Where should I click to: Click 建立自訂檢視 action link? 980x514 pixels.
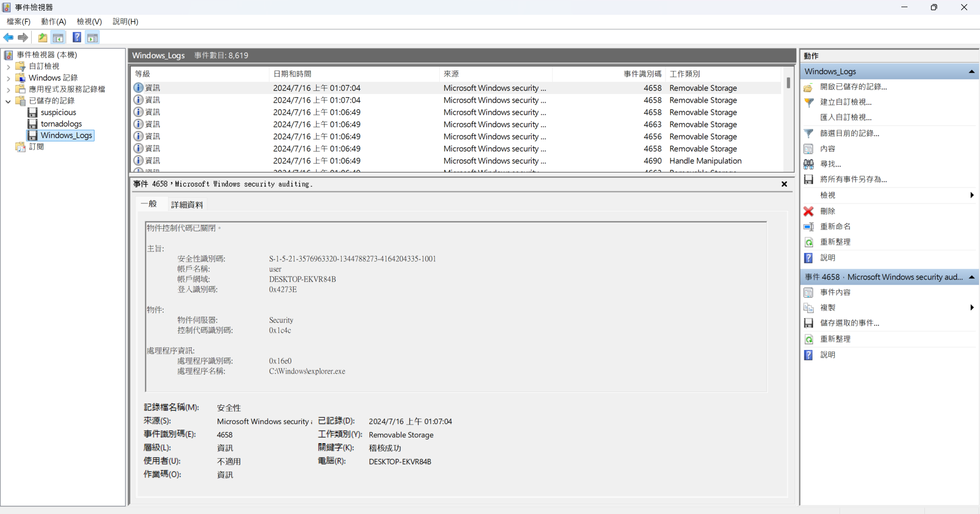[x=846, y=102]
